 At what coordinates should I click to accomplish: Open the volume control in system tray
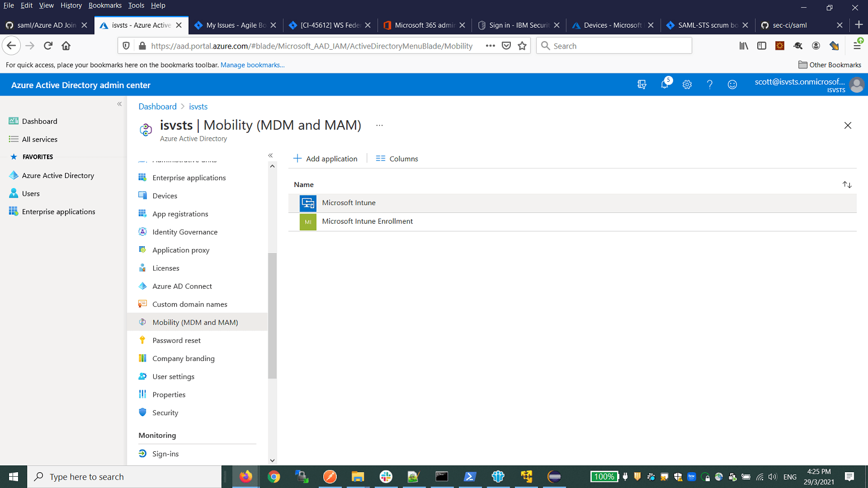point(772,476)
